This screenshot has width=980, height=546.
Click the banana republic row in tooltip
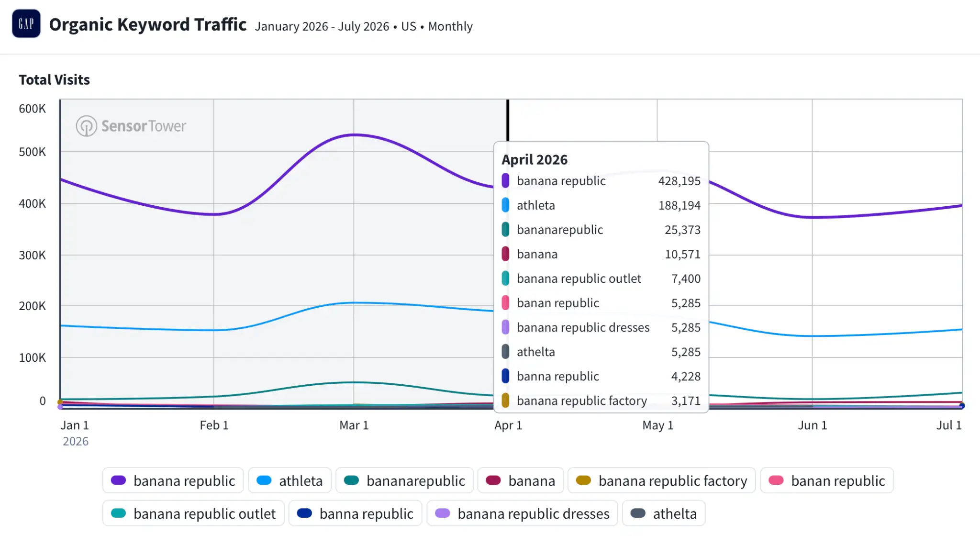click(601, 181)
